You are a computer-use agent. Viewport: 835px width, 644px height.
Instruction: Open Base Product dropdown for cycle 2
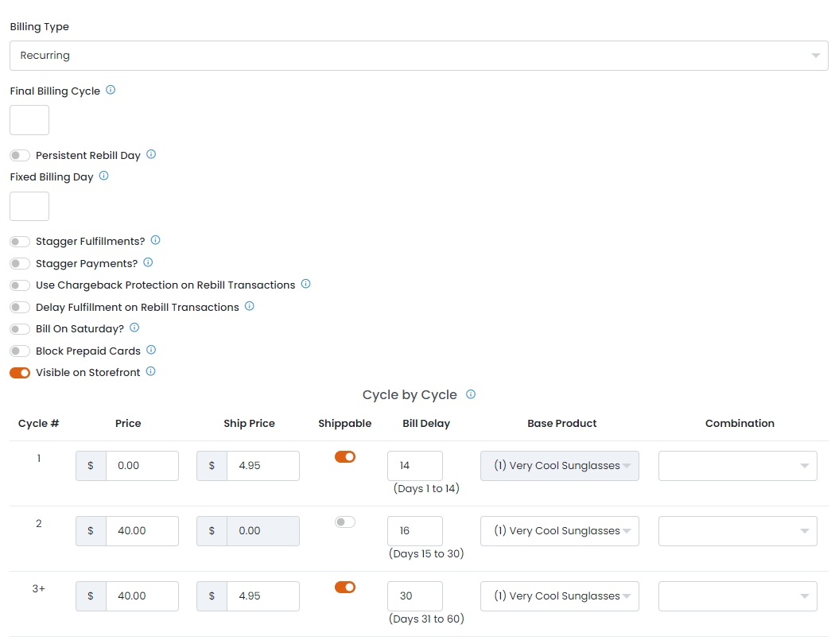pyautogui.click(x=559, y=531)
